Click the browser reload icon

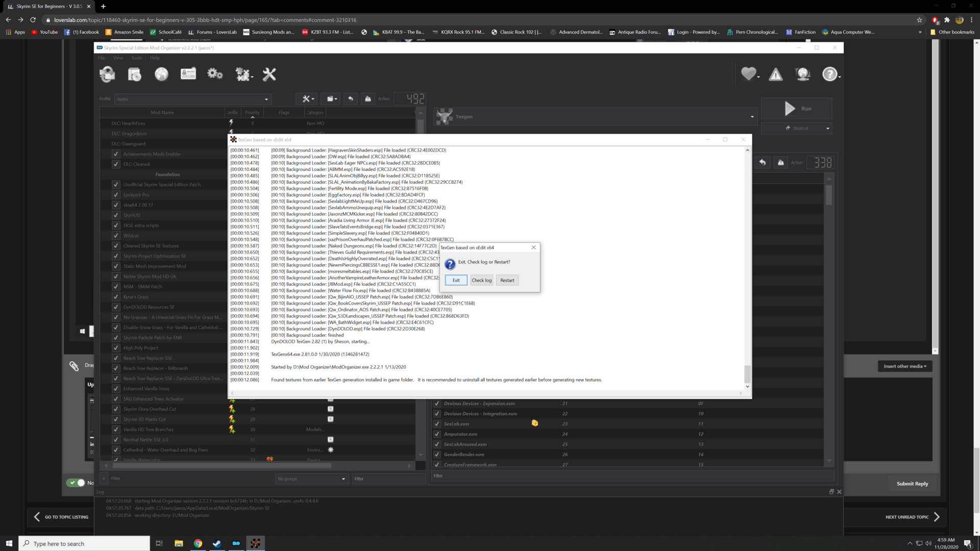tap(33, 20)
